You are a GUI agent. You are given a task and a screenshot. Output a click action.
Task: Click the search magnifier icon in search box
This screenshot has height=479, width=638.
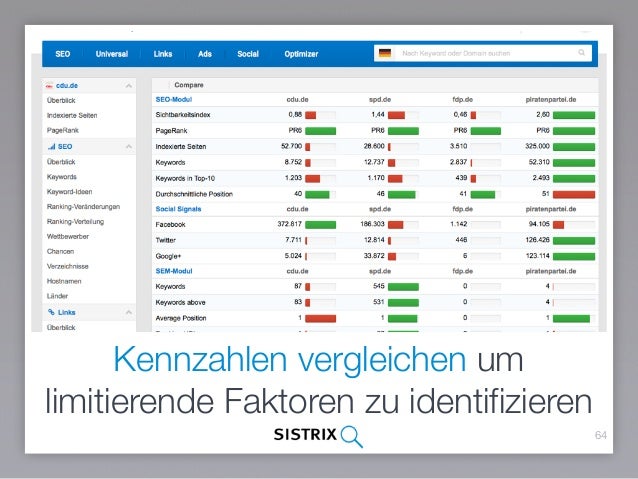click(581, 53)
